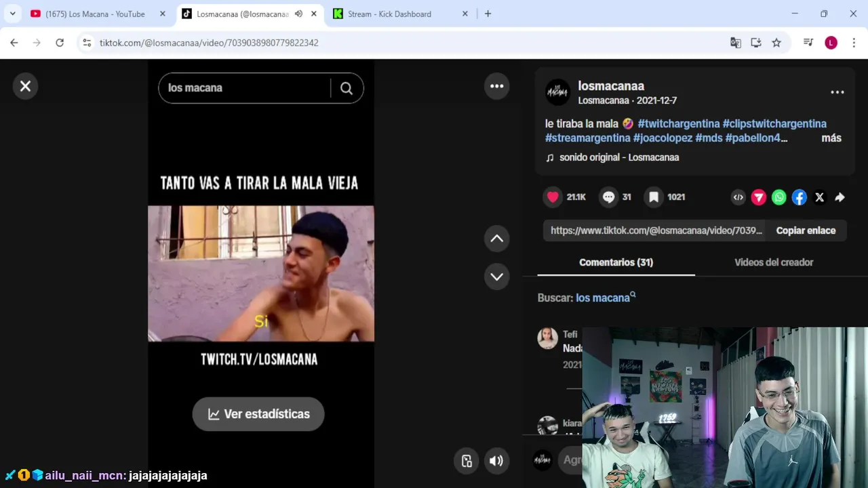This screenshot has width=868, height=488.
Task: Open the tab search dropdown arrow
Action: tap(12, 14)
